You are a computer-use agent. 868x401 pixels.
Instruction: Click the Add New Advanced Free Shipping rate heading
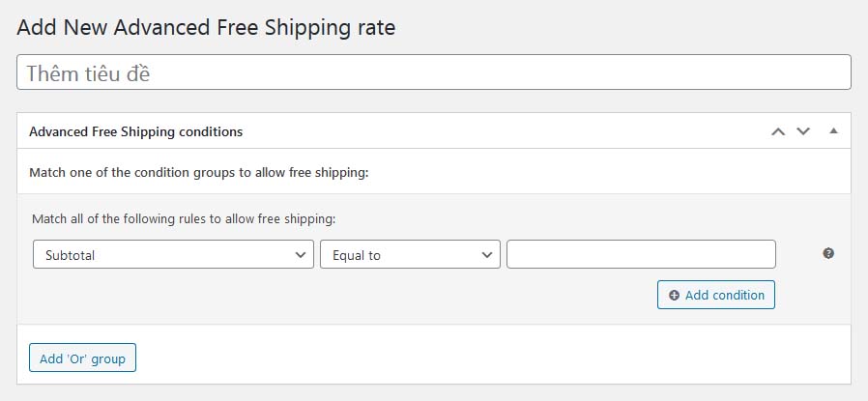pos(206,28)
